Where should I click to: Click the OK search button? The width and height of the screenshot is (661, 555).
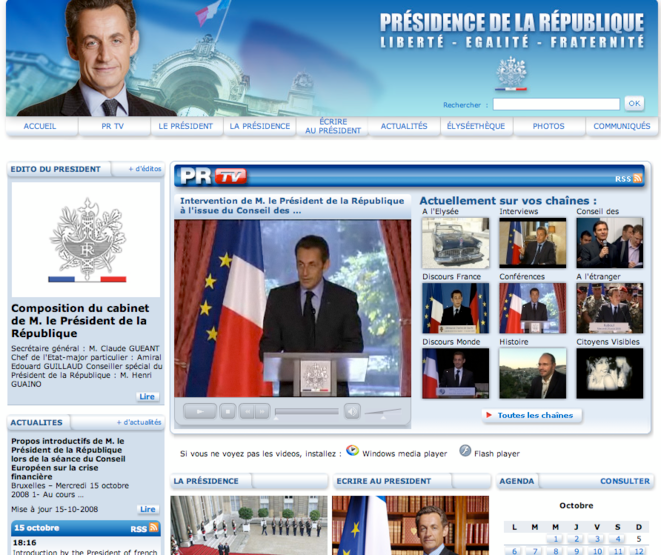click(x=634, y=103)
